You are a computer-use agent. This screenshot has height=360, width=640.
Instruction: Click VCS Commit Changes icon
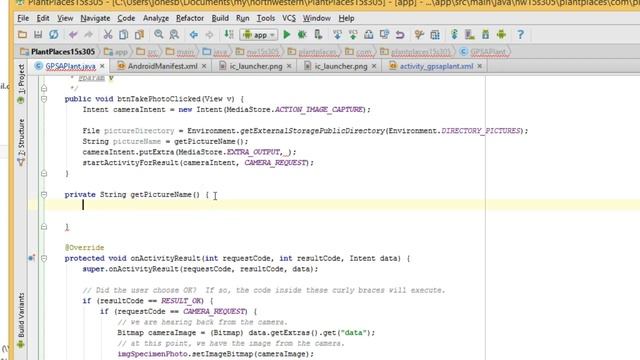pos(353,35)
